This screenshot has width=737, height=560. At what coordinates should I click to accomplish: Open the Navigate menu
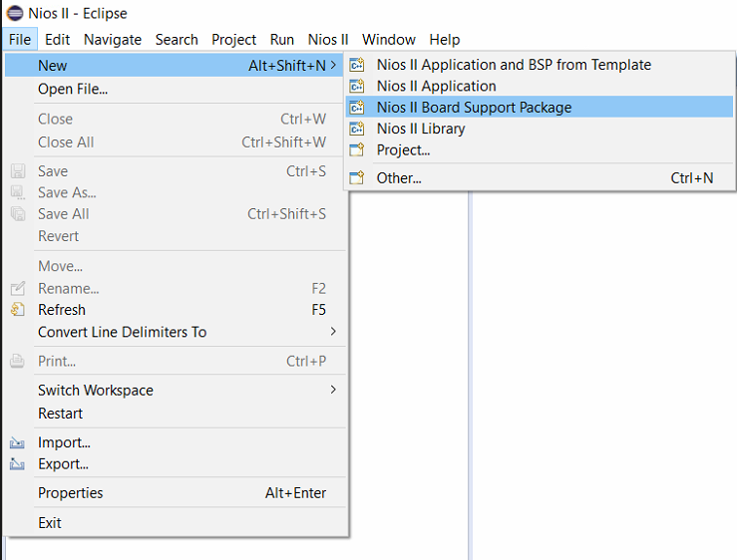click(x=113, y=40)
